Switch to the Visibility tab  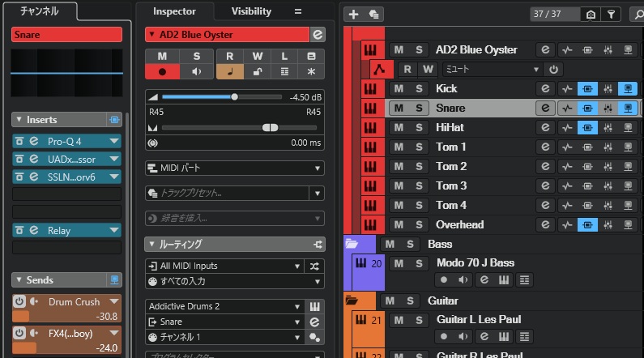click(251, 11)
